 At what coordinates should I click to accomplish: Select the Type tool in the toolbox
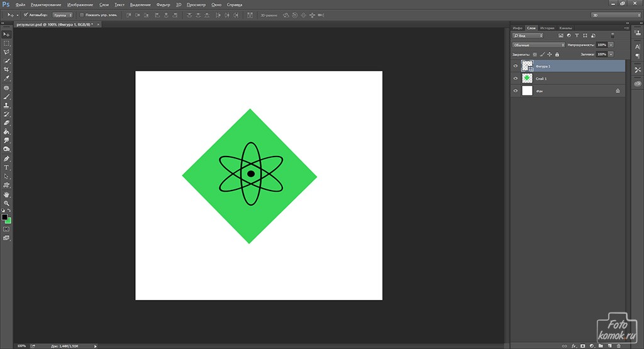click(6, 167)
